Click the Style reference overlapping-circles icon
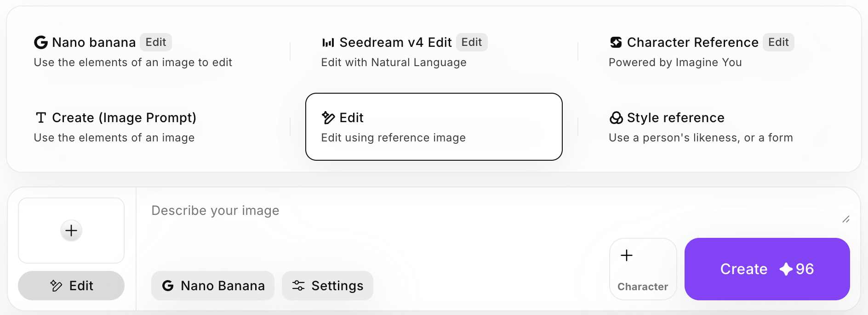 pyautogui.click(x=616, y=118)
